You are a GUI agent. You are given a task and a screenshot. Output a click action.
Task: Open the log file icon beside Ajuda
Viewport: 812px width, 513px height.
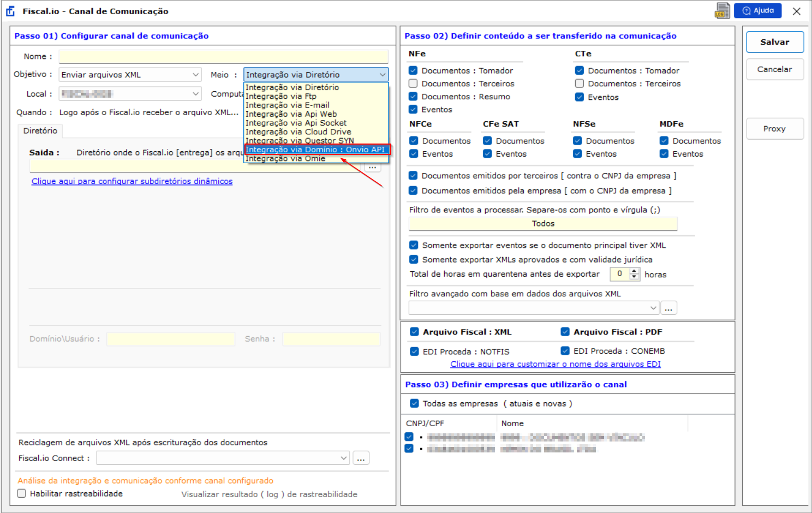(x=722, y=11)
